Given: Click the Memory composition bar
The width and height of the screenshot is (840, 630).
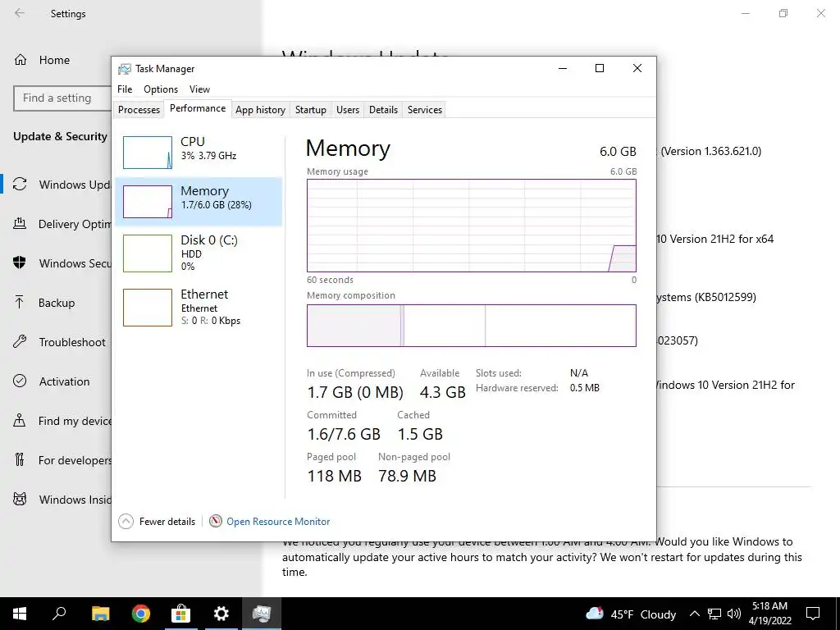Looking at the screenshot, I should point(472,326).
